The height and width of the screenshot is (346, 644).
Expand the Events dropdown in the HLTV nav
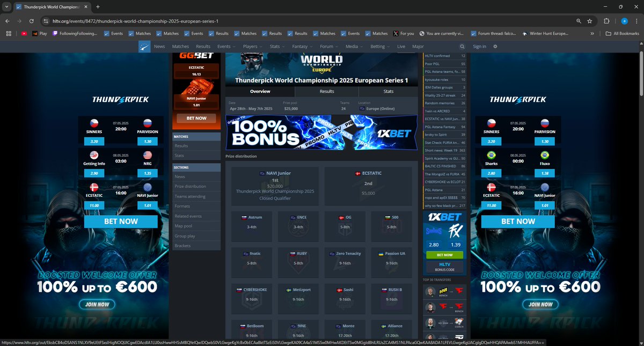click(x=225, y=47)
